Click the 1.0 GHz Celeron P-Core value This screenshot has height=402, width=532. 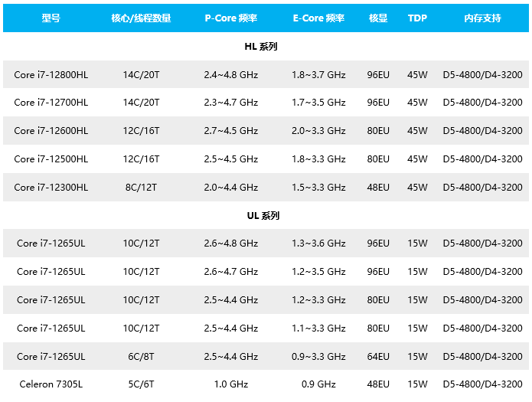point(231,384)
